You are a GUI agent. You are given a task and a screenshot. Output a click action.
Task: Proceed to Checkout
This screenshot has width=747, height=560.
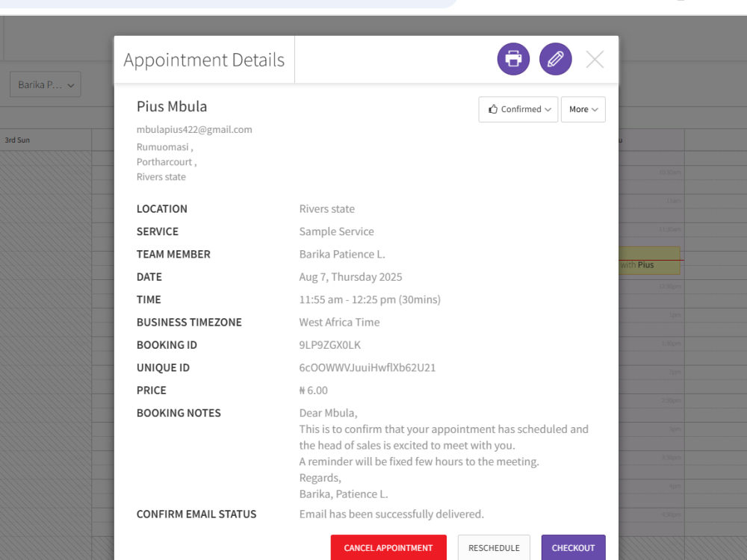click(573, 547)
